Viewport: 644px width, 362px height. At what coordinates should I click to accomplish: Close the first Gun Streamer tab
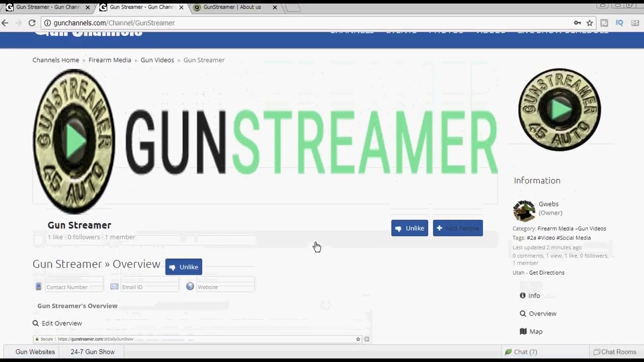point(88,7)
